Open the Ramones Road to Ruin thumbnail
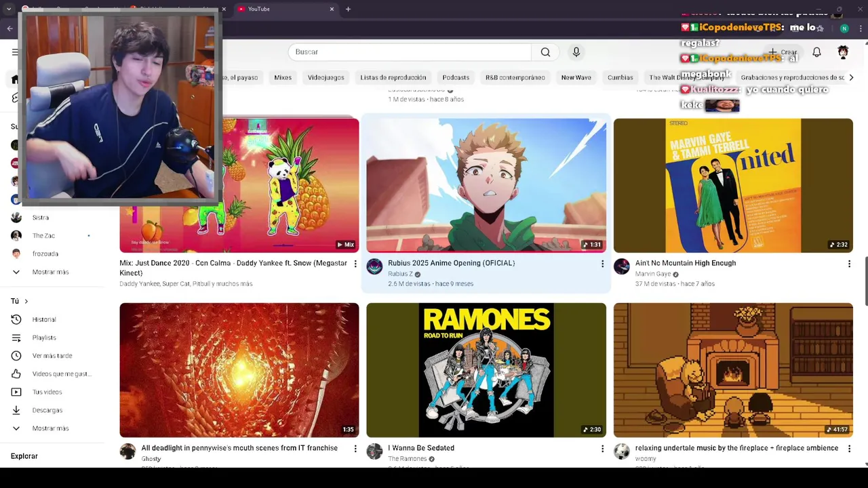Image resolution: width=868 pixels, height=488 pixels. [486, 370]
